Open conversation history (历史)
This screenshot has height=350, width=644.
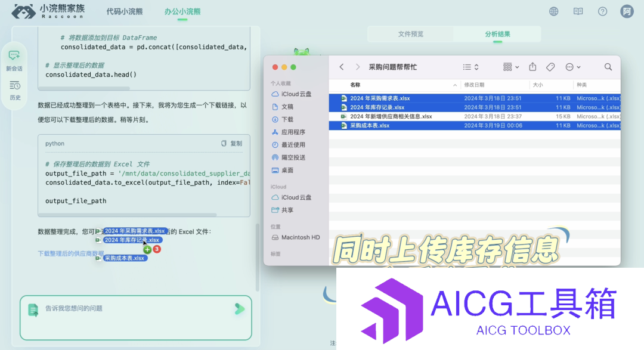coord(15,91)
